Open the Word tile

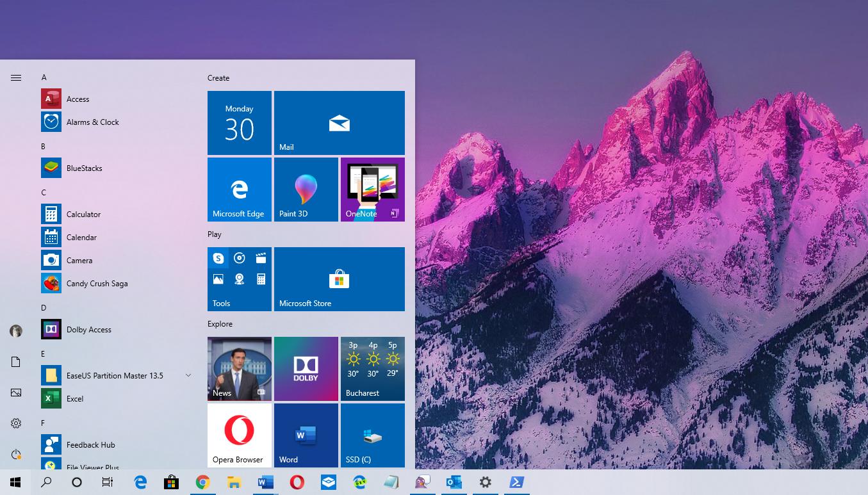tap(306, 435)
